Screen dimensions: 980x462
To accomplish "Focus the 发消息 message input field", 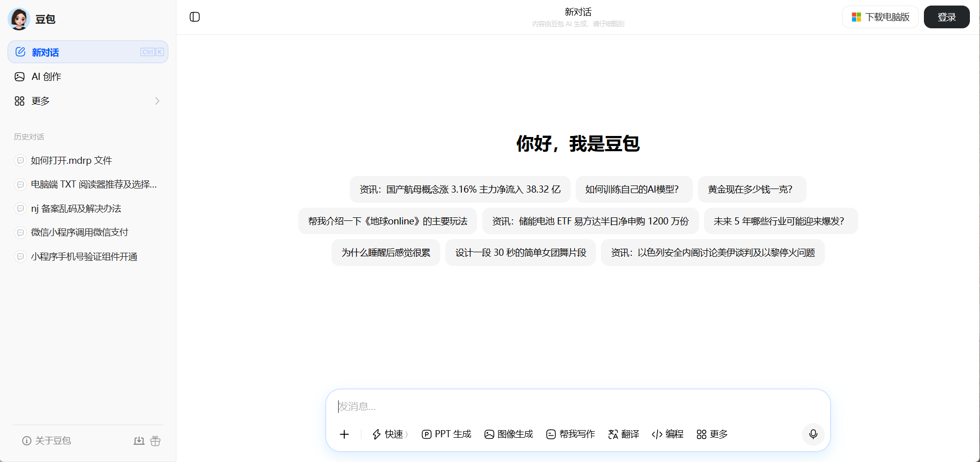I will pos(576,406).
